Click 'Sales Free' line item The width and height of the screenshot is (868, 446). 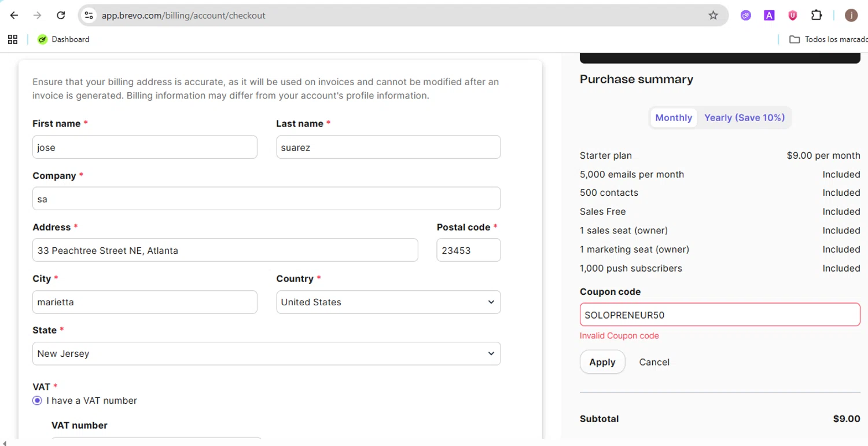click(x=603, y=212)
